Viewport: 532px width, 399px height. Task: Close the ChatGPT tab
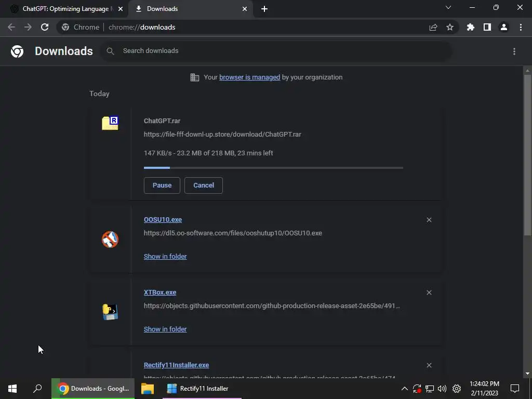[x=121, y=9]
